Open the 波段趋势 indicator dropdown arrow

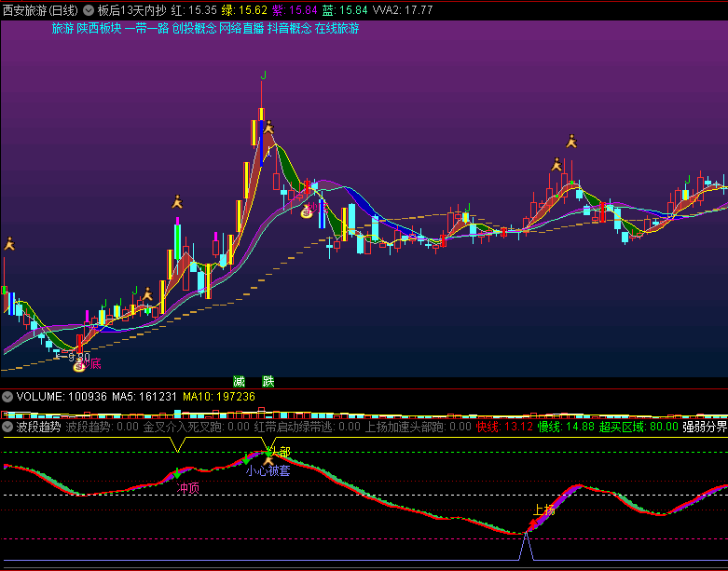[x=7, y=427]
